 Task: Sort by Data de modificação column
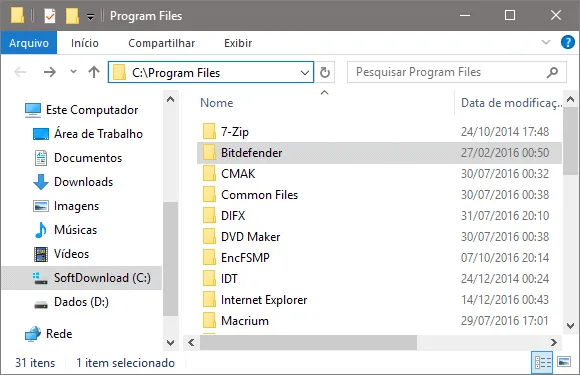[x=511, y=103]
